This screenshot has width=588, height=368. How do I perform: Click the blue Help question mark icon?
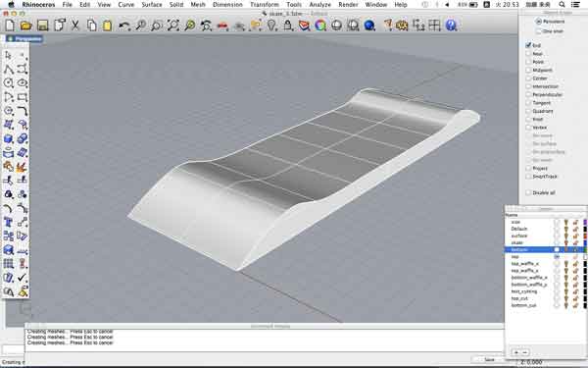click(x=451, y=26)
